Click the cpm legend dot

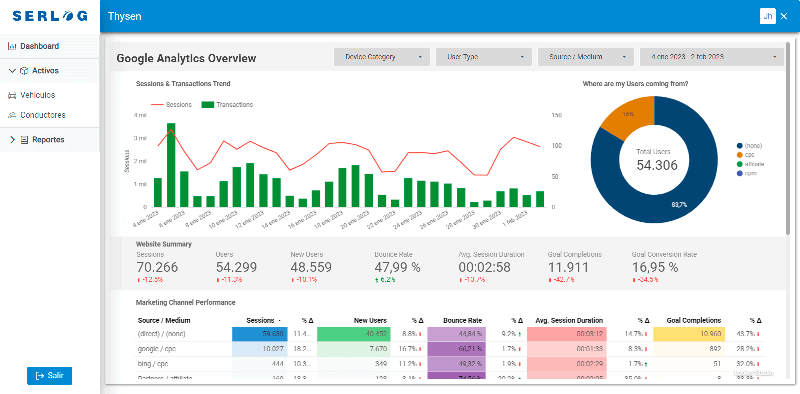click(x=739, y=173)
